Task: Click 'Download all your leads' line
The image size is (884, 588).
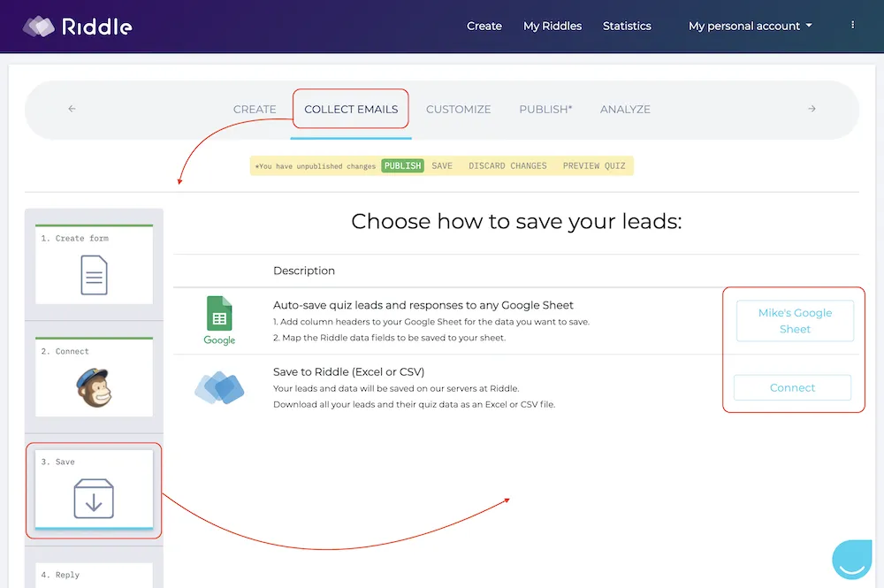Action: point(414,404)
